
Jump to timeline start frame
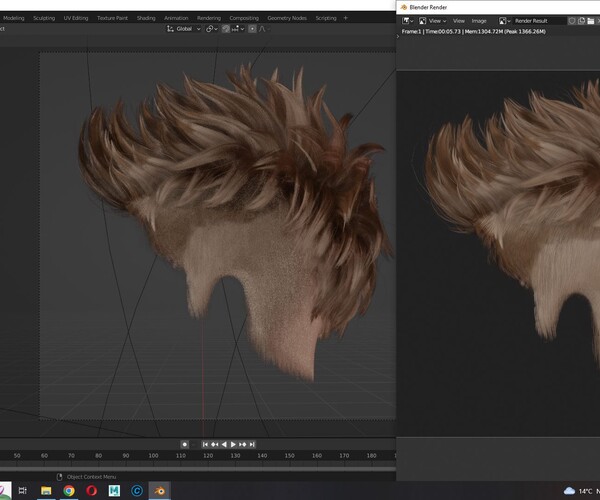pyautogui.click(x=205, y=444)
